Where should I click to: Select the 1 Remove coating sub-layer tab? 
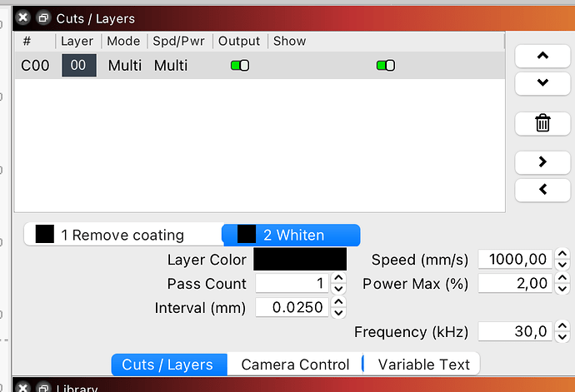tap(123, 235)
